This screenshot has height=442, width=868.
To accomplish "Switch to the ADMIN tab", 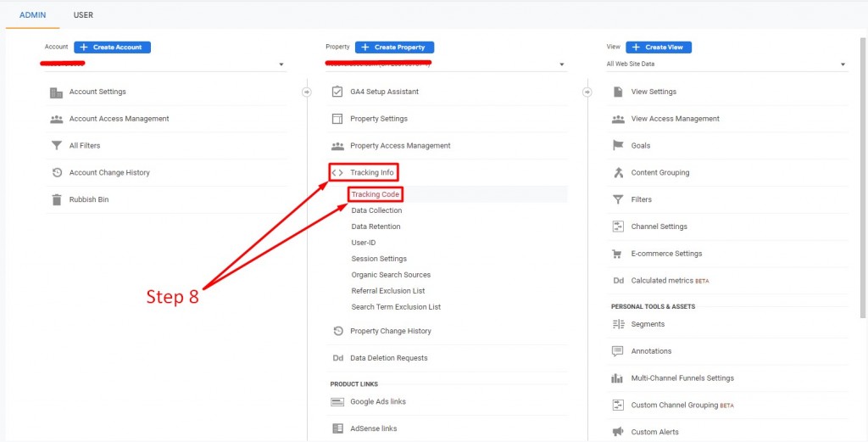I will [33, 15].
